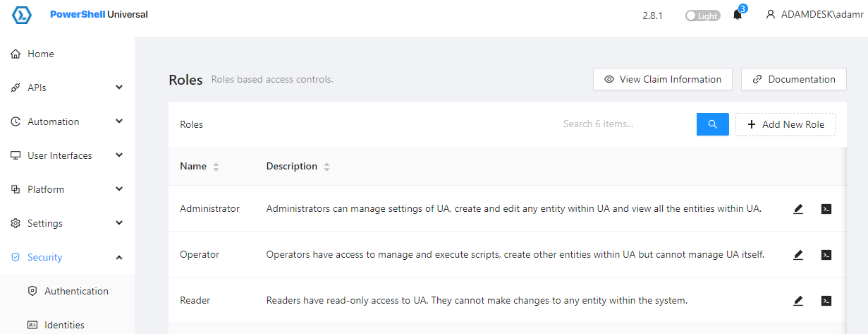Open terminal icon for Reader role
This screenshot has height=334, width=868.
826,301
